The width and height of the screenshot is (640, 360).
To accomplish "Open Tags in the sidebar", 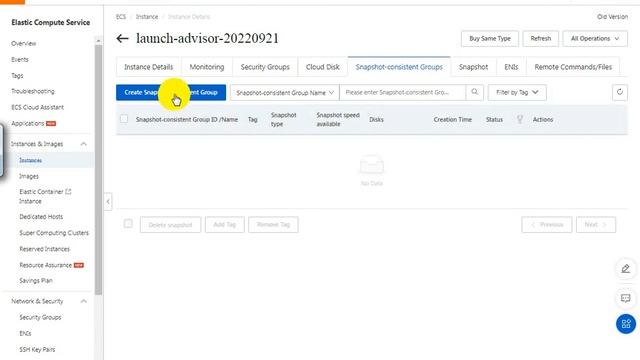I will tap(17, 76).
